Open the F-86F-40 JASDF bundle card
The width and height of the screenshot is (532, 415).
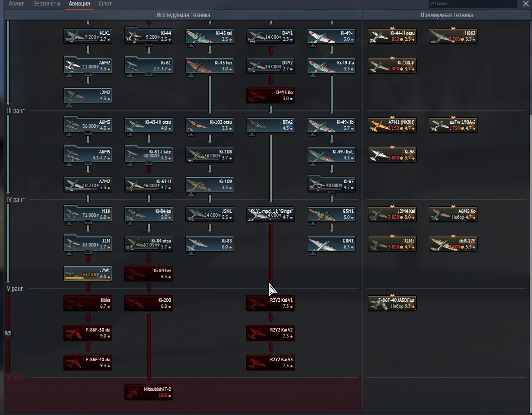[392, 303]
